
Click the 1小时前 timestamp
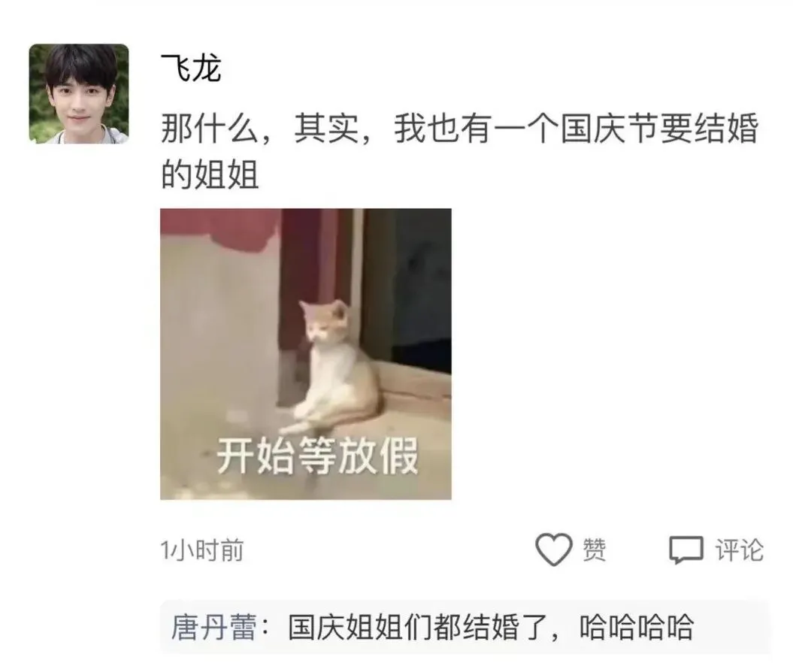pos(201,550)
